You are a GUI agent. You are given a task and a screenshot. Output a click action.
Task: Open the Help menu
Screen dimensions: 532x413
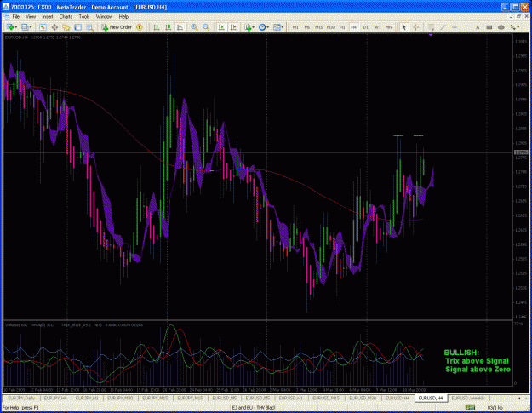coord(123,17)
